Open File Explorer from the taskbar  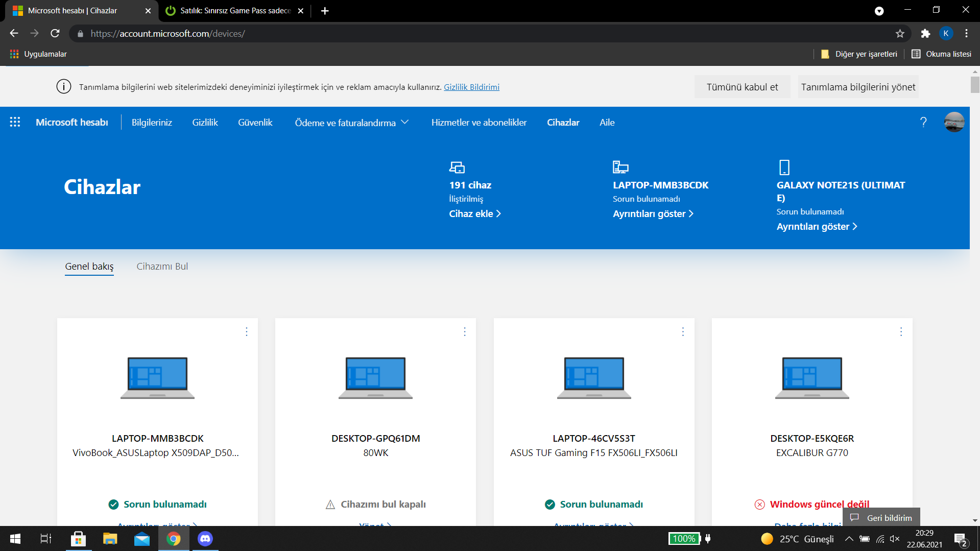110,539
